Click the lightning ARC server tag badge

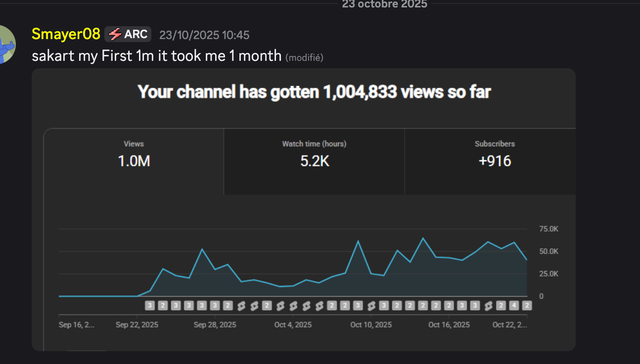[x=128, y=35]
